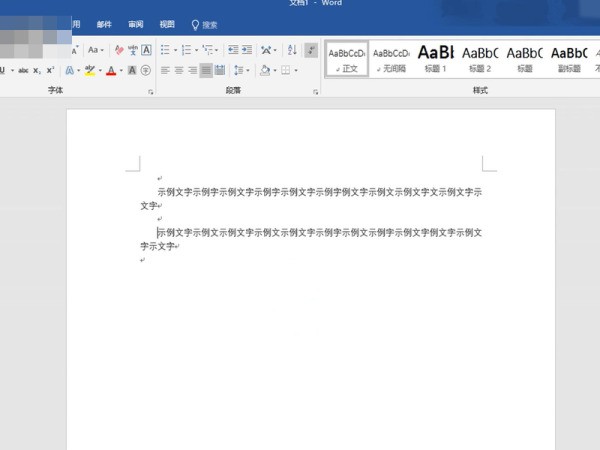Click the second paragraph's first text line
The height and width of the screenshot is (450, 600).
(x=320, y=233)
